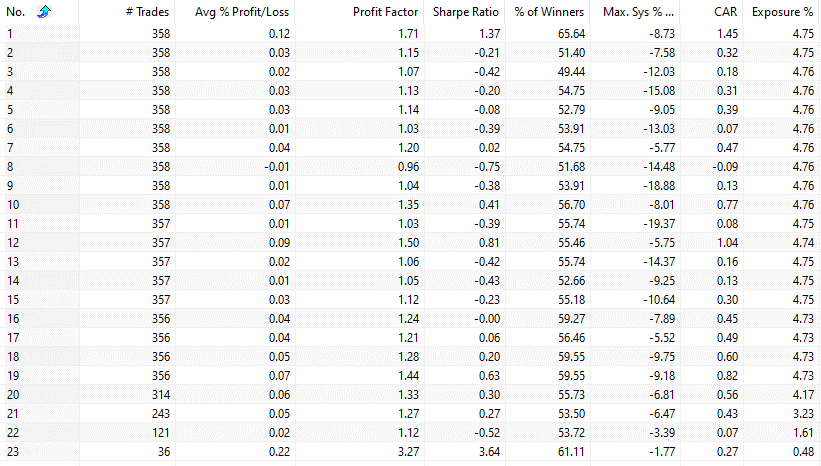Select row number 1 in No. column
821x466 pixels.
pos(9,34)
